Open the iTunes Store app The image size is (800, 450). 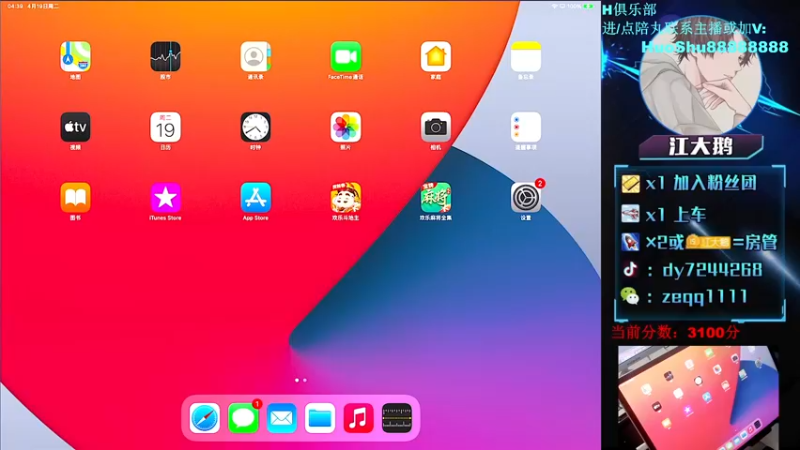point(165,197)
